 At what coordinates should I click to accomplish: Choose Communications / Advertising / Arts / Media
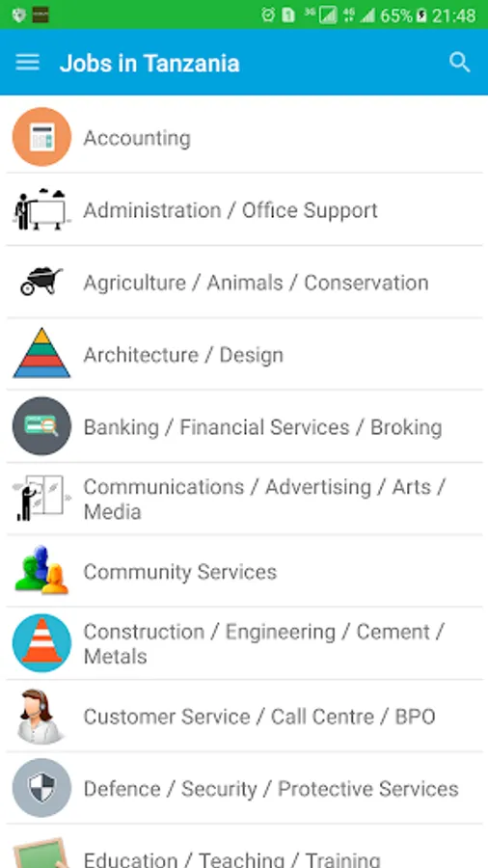244,499
